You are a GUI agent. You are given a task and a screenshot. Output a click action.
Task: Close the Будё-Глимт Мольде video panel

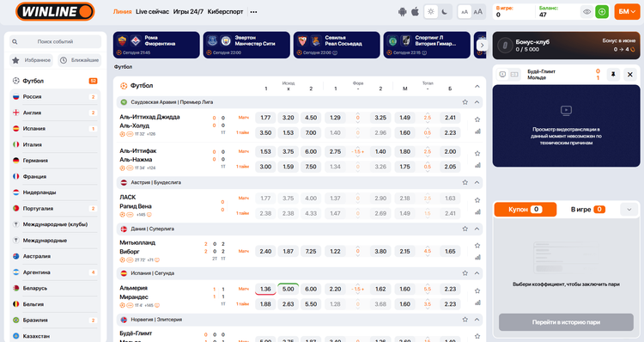coord(630,75)
